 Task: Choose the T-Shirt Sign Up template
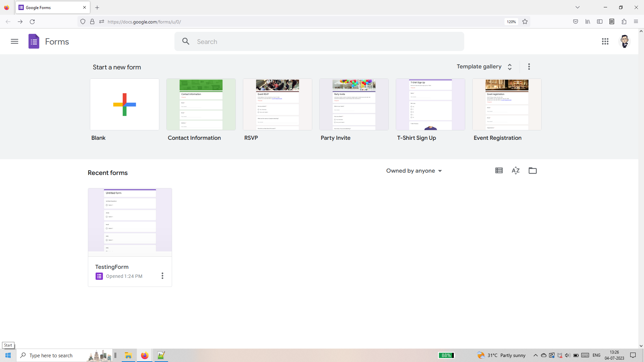point(430,105)
